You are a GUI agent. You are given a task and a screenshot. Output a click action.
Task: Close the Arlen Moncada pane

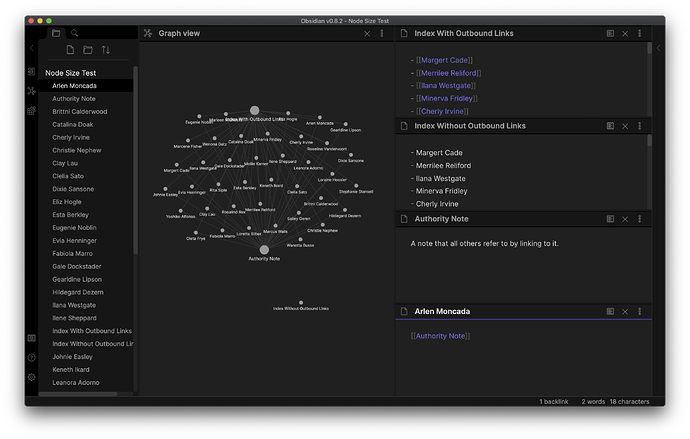coord(625,311)
